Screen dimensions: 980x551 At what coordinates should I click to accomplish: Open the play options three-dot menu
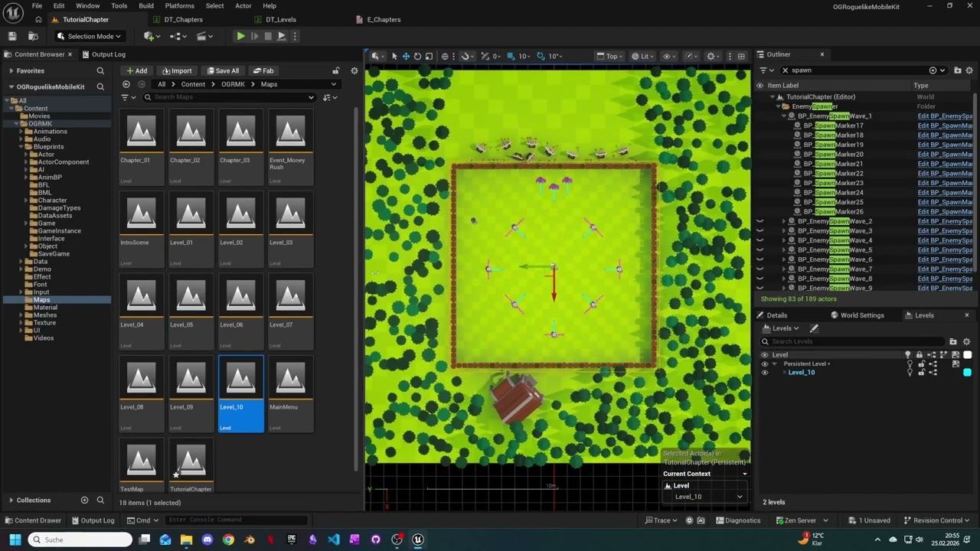point(295,36)
